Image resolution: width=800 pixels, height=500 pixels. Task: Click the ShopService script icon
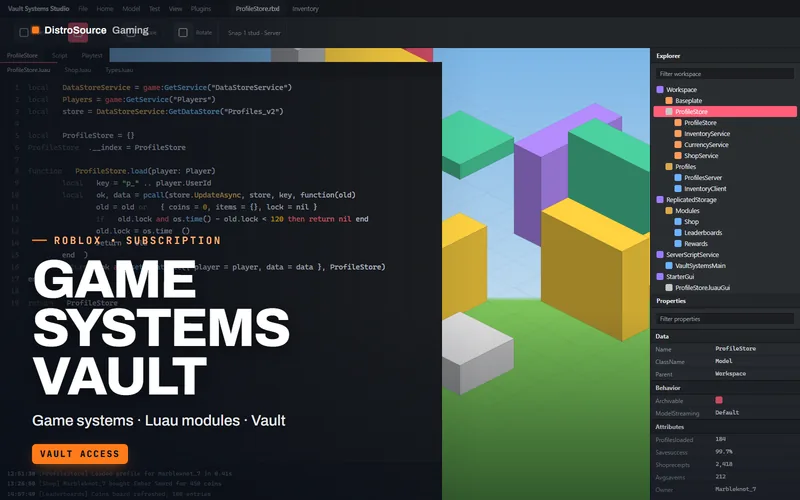[678, 156]
